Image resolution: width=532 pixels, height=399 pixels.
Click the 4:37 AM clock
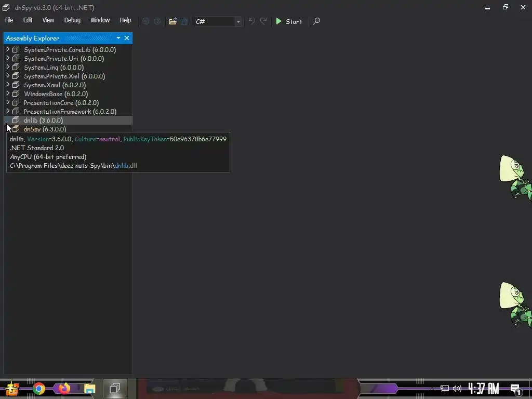pos(484,389)
